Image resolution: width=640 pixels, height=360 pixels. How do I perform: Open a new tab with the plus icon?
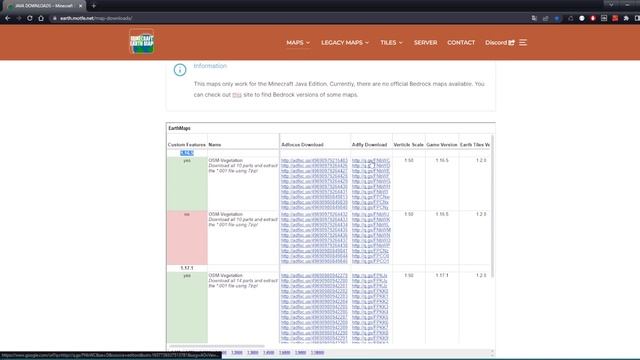point(93,6)
